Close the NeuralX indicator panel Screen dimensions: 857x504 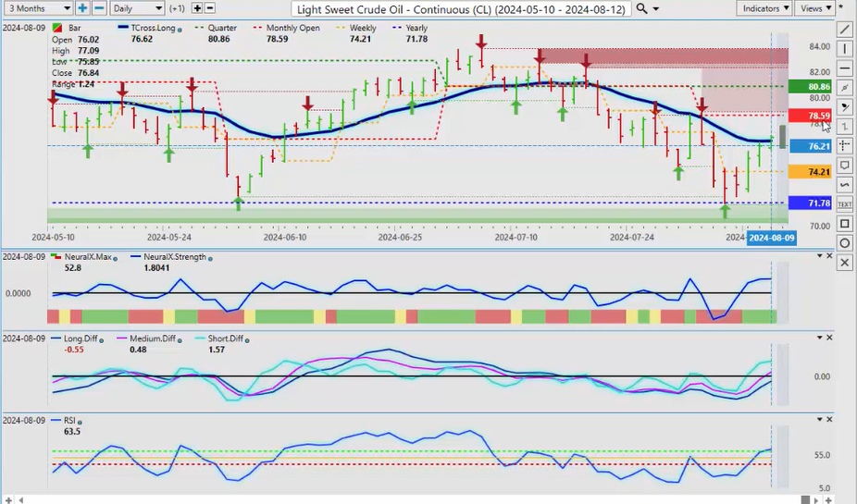(x=829, y=256)
